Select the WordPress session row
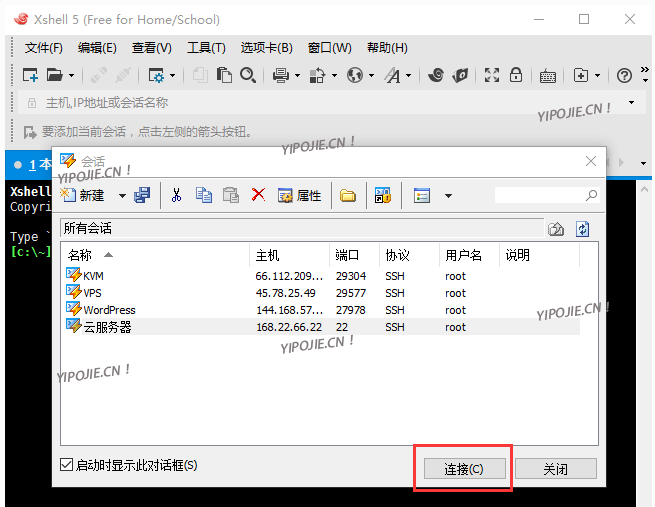 (x=320, y=310)
